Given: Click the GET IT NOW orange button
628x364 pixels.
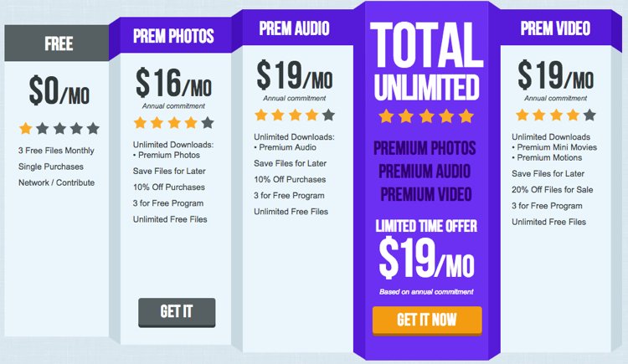Looking at the screenshot, I should pos(427,320).
